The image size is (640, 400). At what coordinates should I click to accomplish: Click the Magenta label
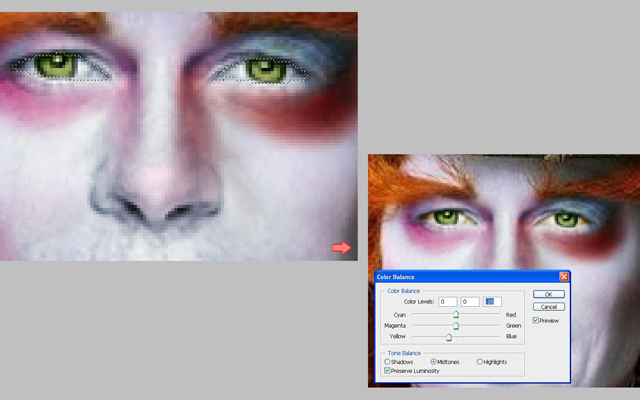click(x=395, y=326)
